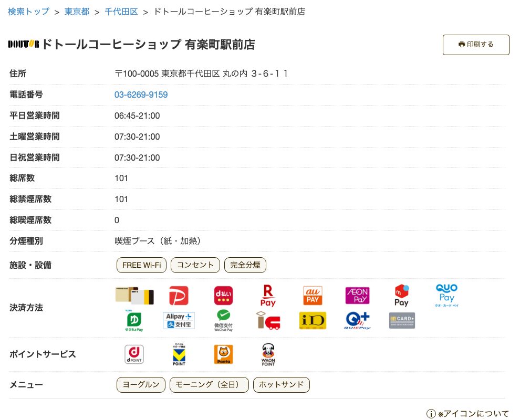The width and height of the screenshot is (520, 420).
Task: Click the WeChat Pay icon
Action: [x=223, y=321]
